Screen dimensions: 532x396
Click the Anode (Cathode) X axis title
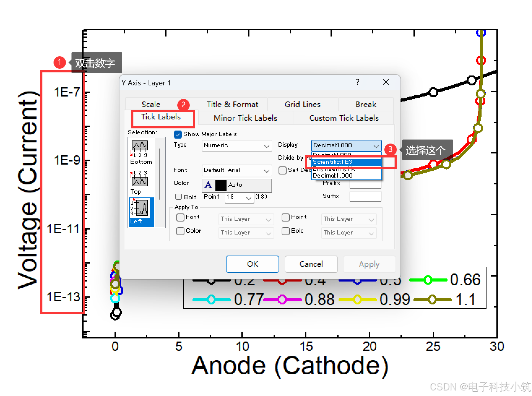tap(290, 367)
